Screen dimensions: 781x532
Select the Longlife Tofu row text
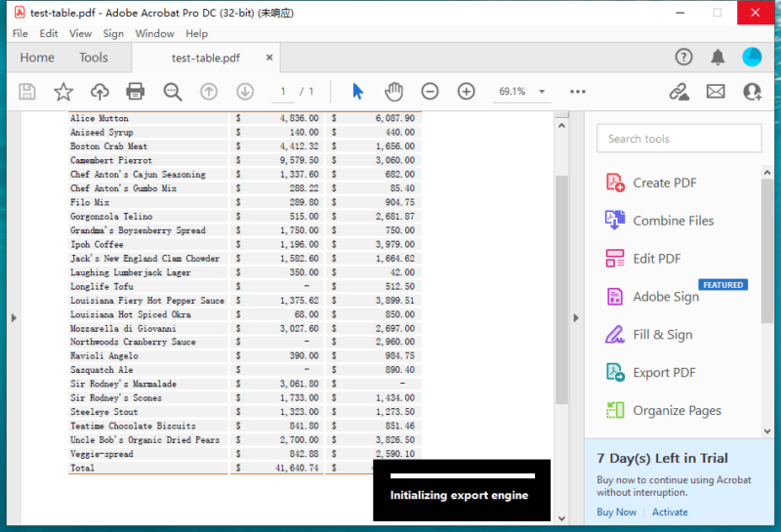102,286
